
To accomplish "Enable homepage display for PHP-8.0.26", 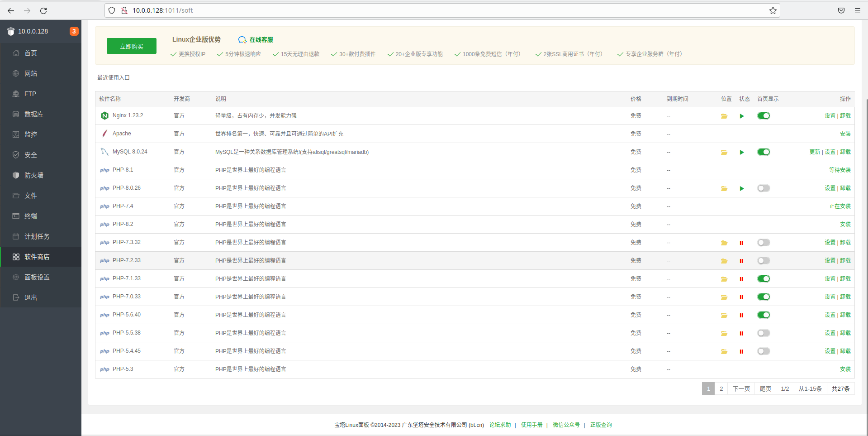I will coord(764,188).
